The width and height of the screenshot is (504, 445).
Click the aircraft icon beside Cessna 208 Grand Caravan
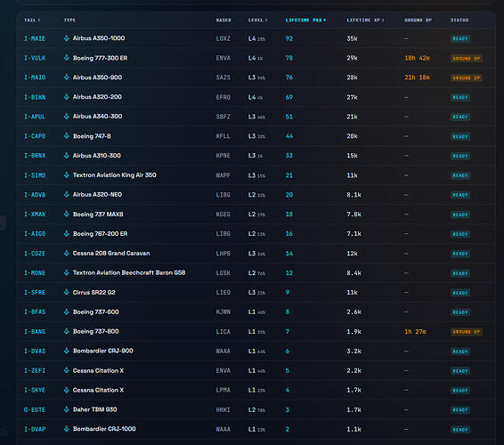pyautogui.click(x=67, y=253)
